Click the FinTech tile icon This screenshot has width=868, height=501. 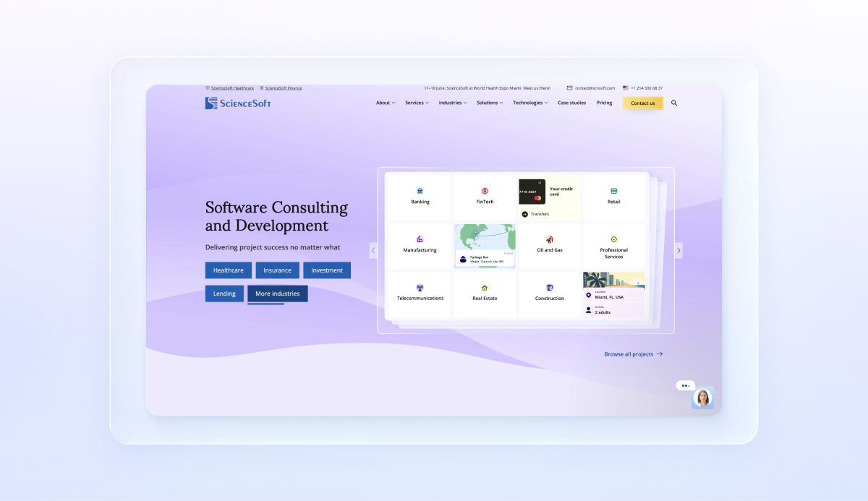(485, 191)
